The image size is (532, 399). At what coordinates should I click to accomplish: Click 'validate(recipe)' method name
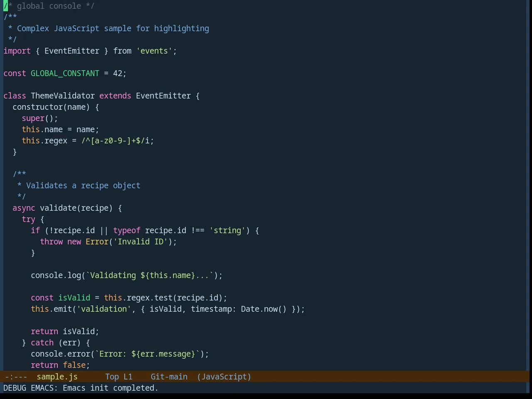[76, 208]
